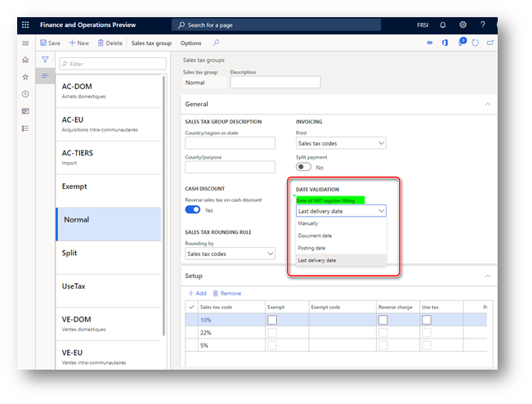This screenshot has height=404, width=532.
Task: Collapse the General section
Action: click(x=488, y=104)
